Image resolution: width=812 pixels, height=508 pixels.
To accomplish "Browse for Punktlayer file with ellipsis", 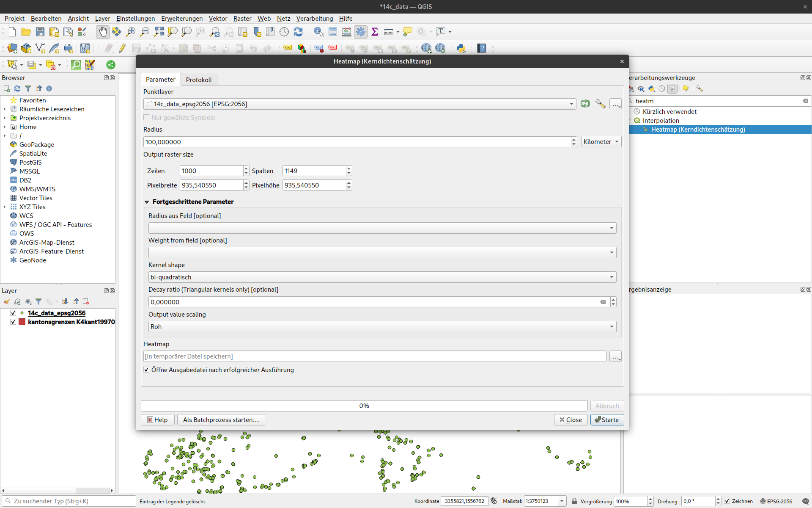I will [616, 104].
